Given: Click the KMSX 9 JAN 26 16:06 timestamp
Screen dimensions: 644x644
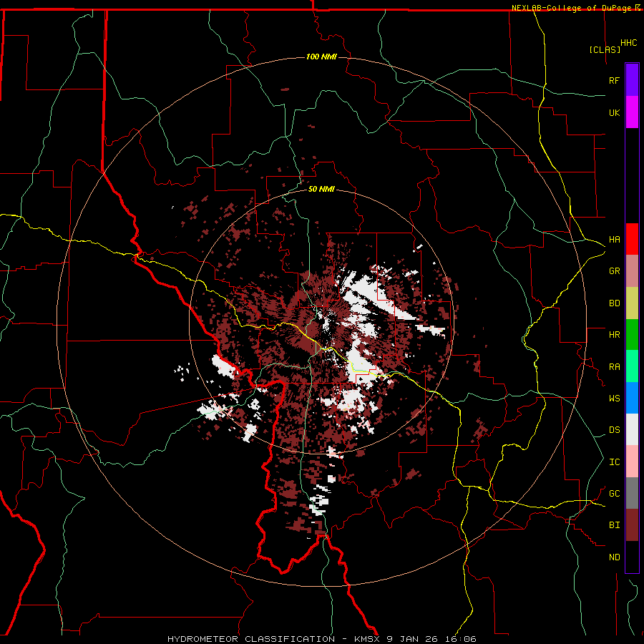Looking at the screenshot, I should (x=414, y=639).
